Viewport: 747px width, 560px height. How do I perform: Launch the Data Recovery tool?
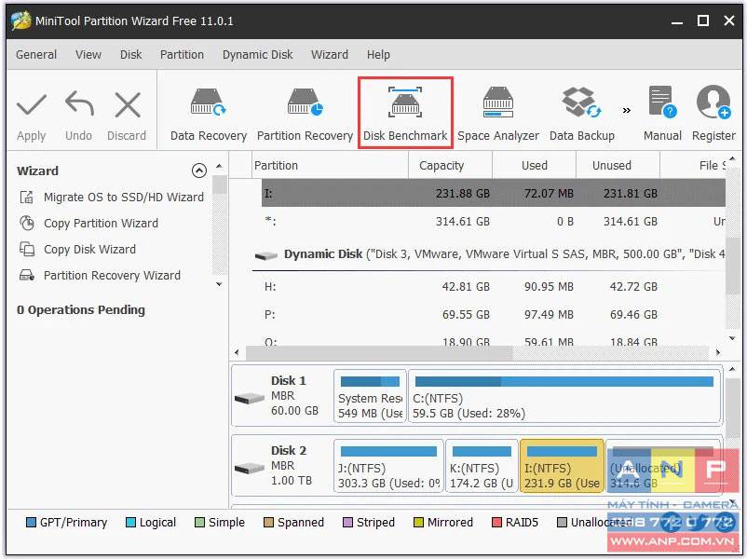point(209,114)
